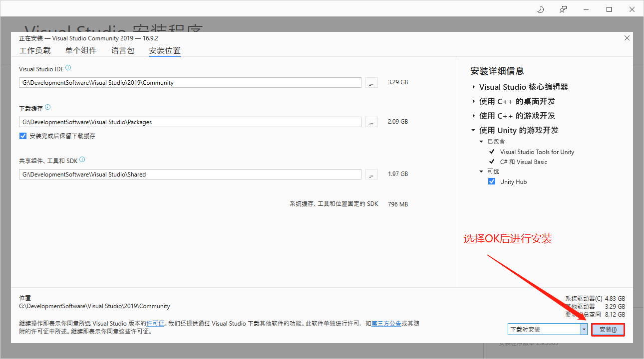Click info icon next to 共享组件、工具和 SDK
This screenshot has width=644, height=359.
(82, 160)
